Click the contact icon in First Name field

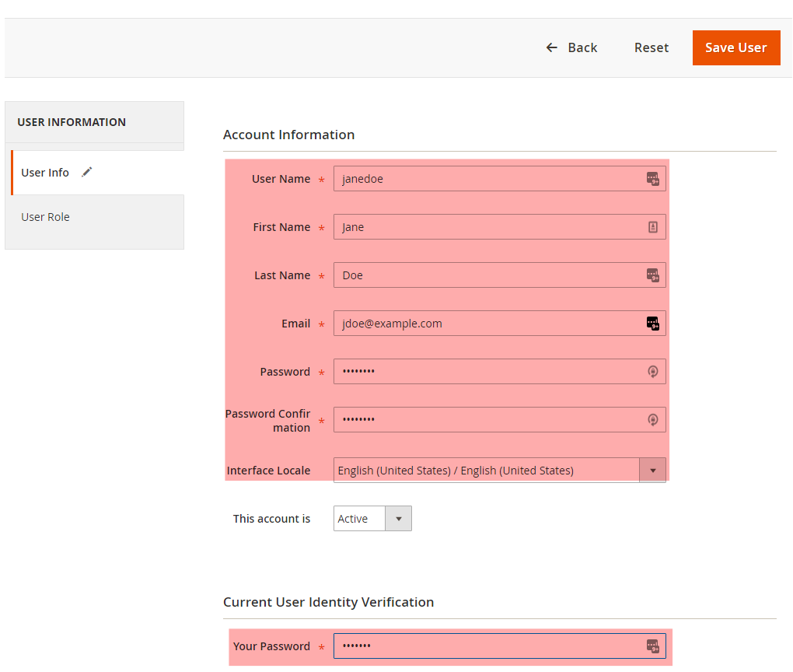click(652, 227)
